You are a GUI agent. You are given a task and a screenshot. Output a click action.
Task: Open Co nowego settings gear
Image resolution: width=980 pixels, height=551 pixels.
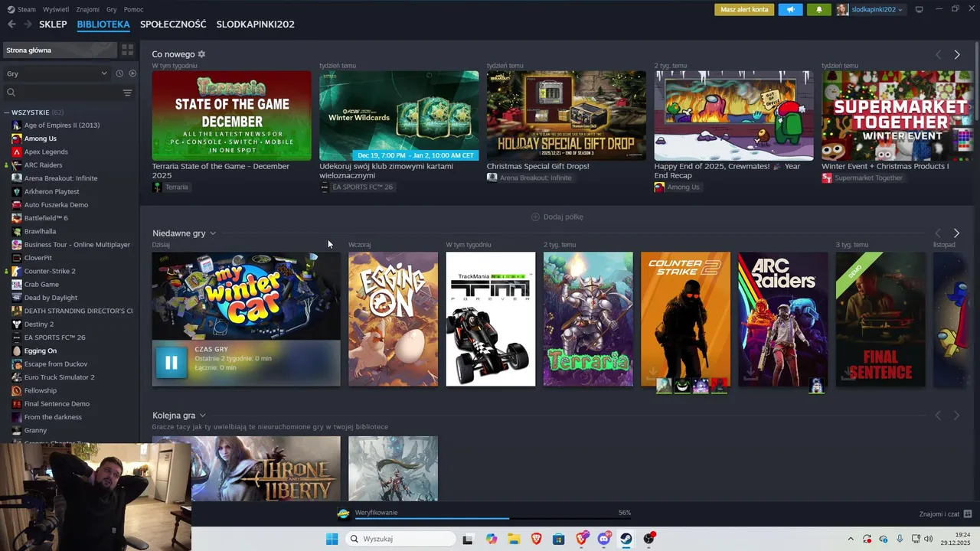(x=201, y=54)
